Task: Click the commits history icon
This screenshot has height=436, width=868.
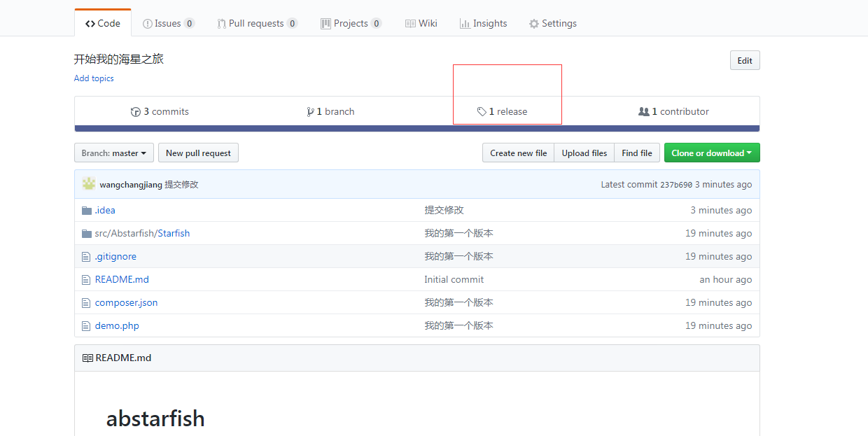Action: (136, 111)
